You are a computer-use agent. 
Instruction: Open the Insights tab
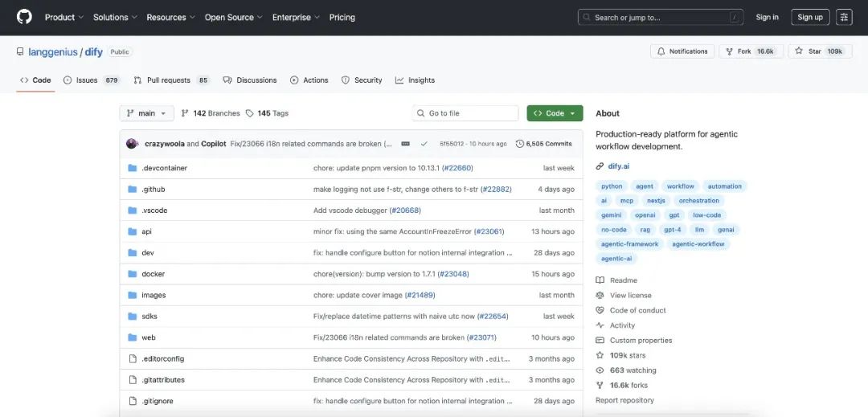pyautogui.click(x=415, y=80)
